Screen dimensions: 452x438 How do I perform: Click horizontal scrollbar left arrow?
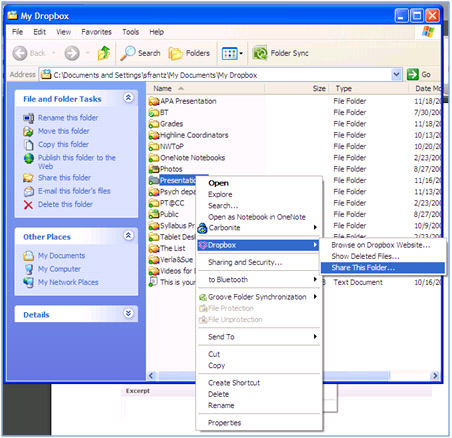[x=151, y=376]
